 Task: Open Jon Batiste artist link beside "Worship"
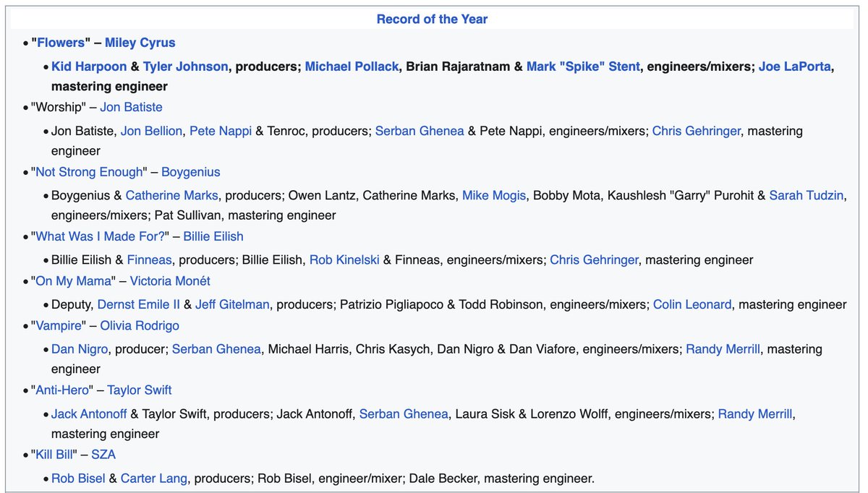(x=131, y=107)
